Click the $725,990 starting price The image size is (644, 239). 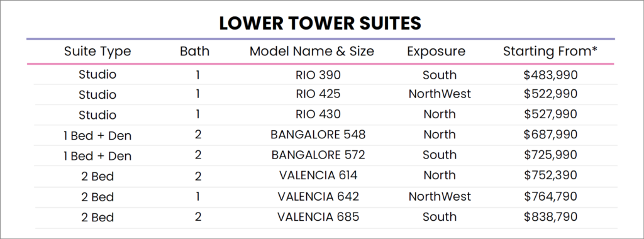click(x=551, y=155)
